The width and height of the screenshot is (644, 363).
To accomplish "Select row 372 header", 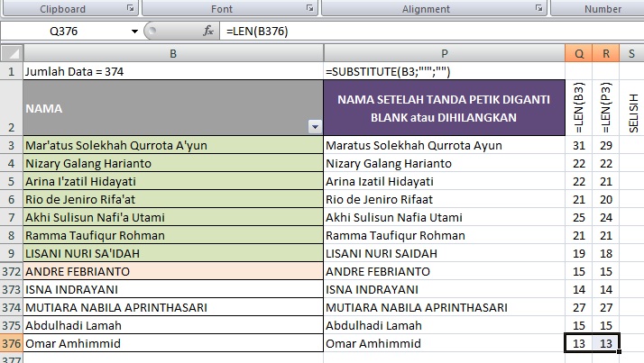I will [11, 271].
